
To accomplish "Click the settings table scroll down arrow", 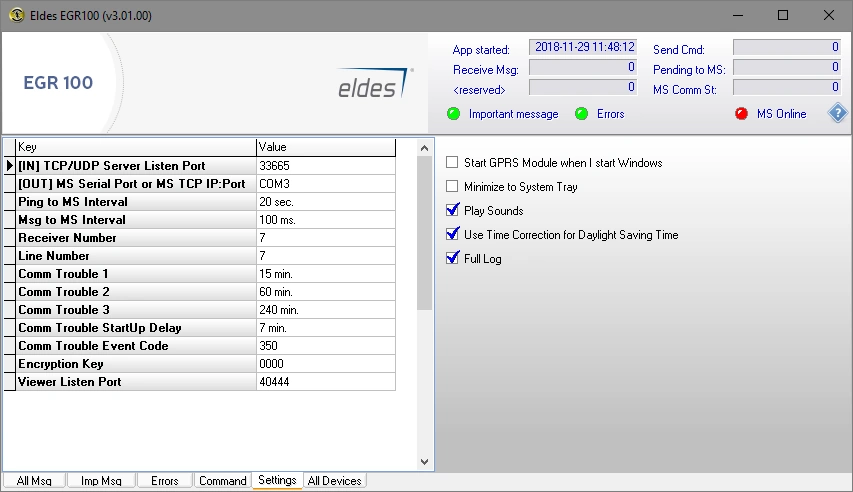I will click(424, 462).
